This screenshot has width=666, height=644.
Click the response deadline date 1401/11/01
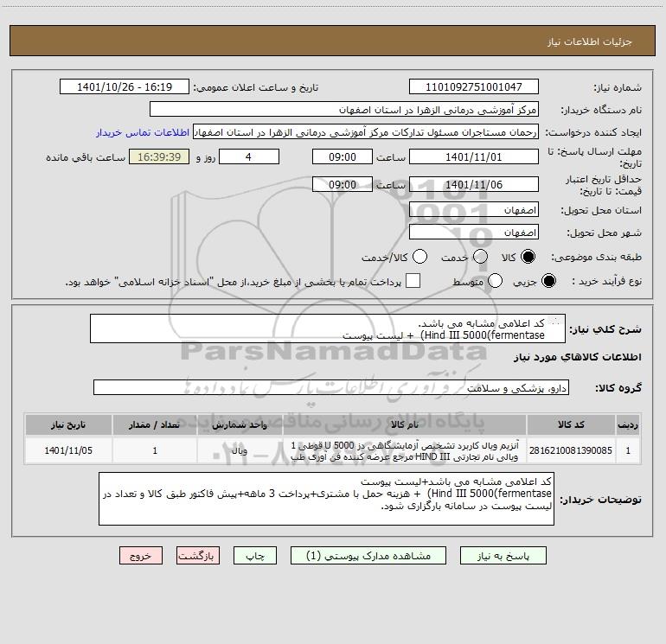tap(474, 156)
